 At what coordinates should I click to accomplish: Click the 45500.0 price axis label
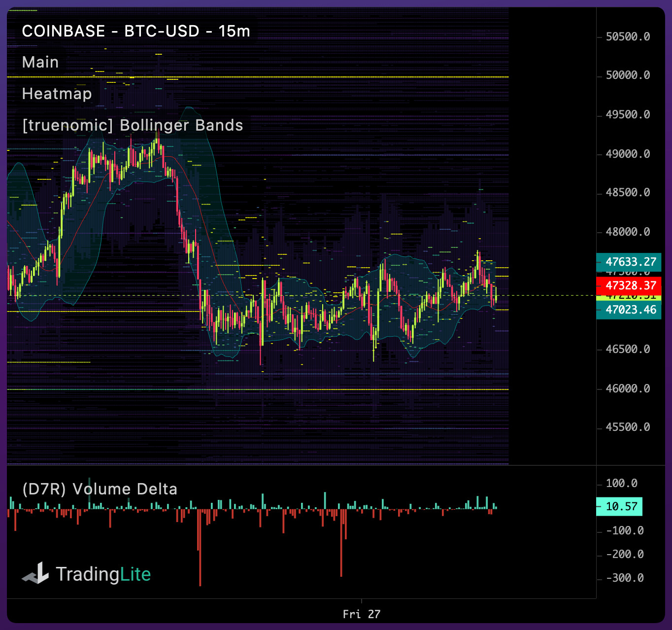point(628,427)
